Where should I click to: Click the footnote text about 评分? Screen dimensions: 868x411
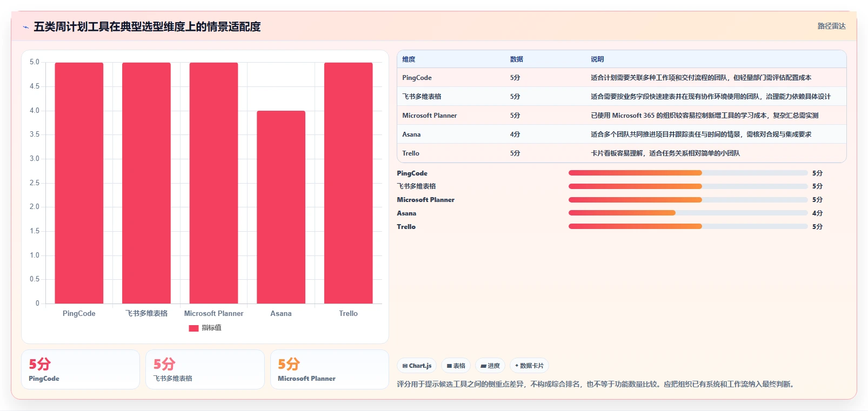597,385
